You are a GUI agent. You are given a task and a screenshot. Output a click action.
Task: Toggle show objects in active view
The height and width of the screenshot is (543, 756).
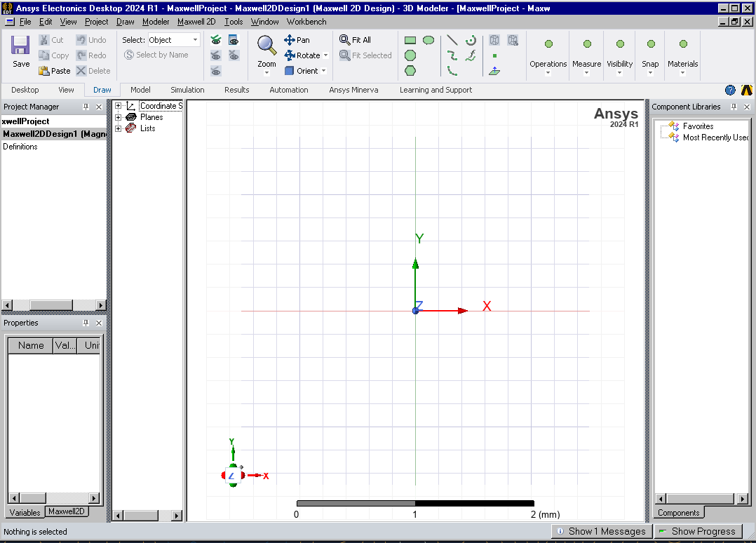tap(234, 40)
